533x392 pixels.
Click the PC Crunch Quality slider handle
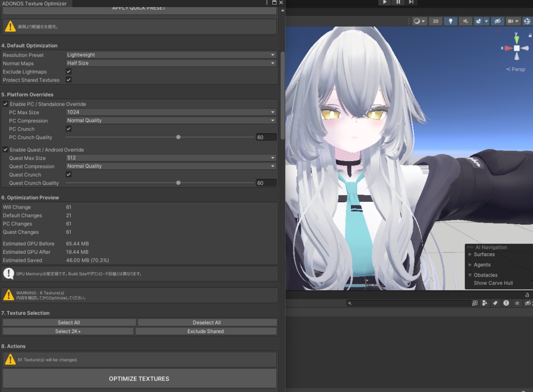pos(178,137)
